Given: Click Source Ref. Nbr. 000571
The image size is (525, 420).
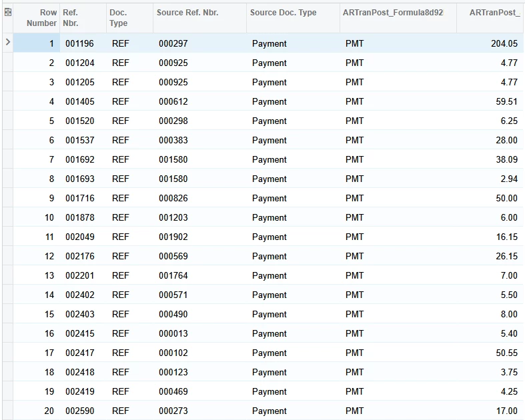Looking at the screenshot, I should pos(173,295).
